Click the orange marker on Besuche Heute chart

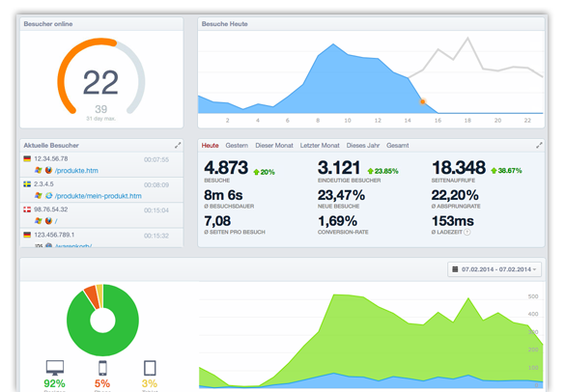[x=422, y=102]
